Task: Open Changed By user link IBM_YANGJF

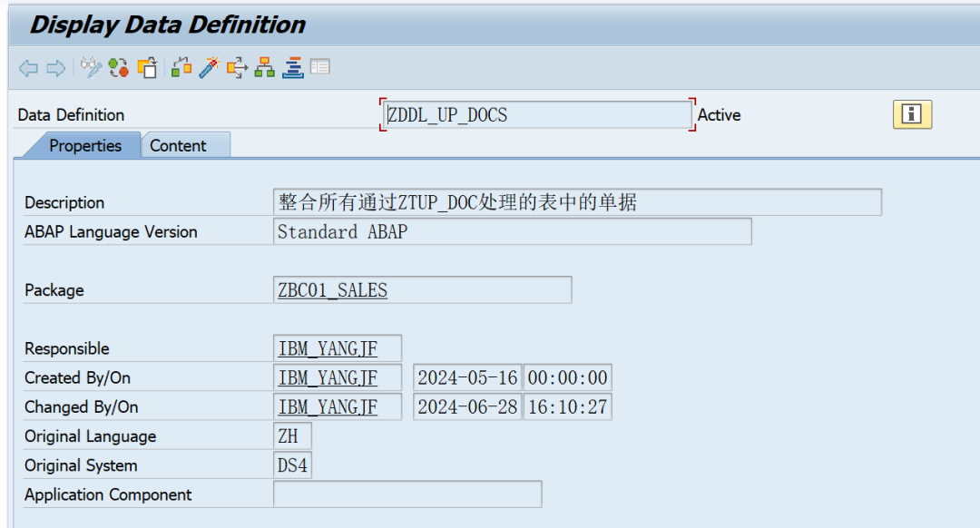Action: pyautogui.click(x=328, y=407)
